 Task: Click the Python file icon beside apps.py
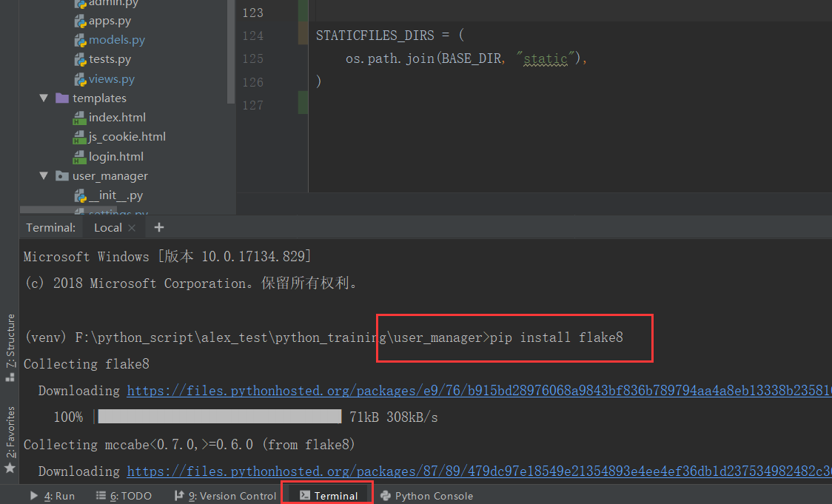[80, 20]
